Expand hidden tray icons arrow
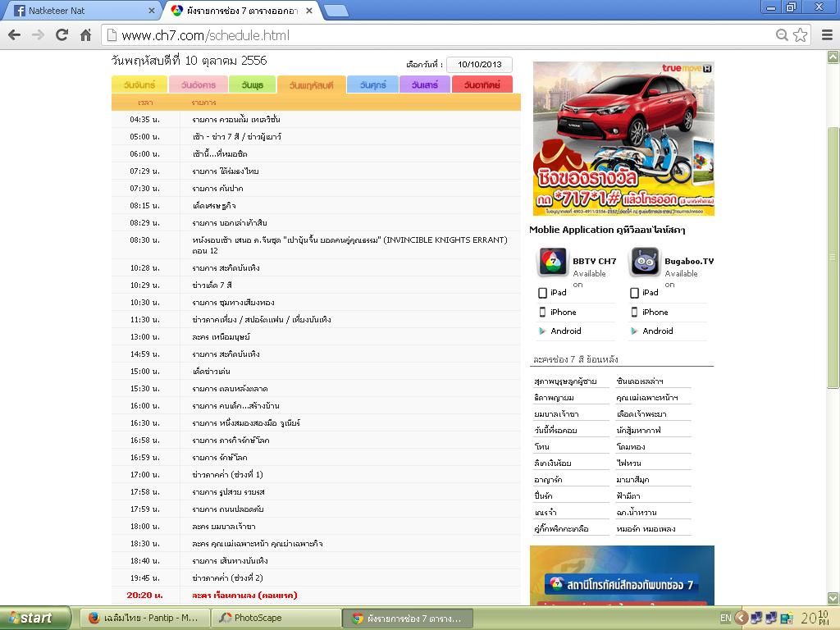Image resolution: width=840 pixels, height=630 pixels. point(742,618)
